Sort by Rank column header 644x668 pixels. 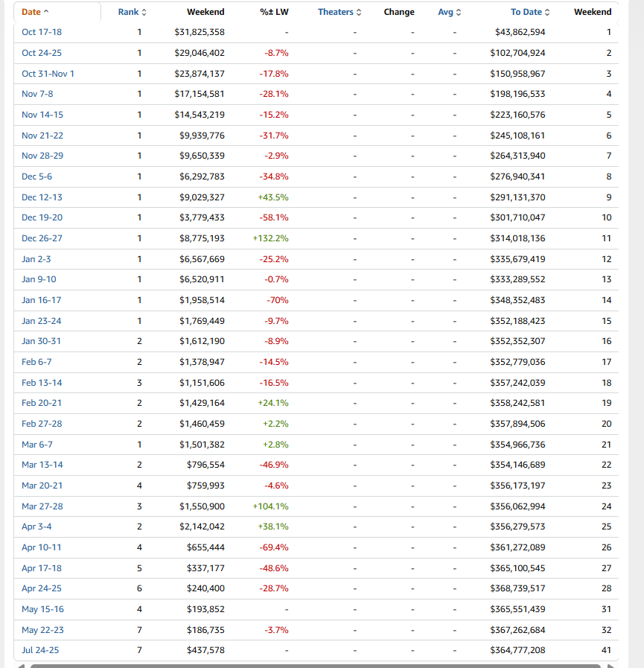pos(128,12)
